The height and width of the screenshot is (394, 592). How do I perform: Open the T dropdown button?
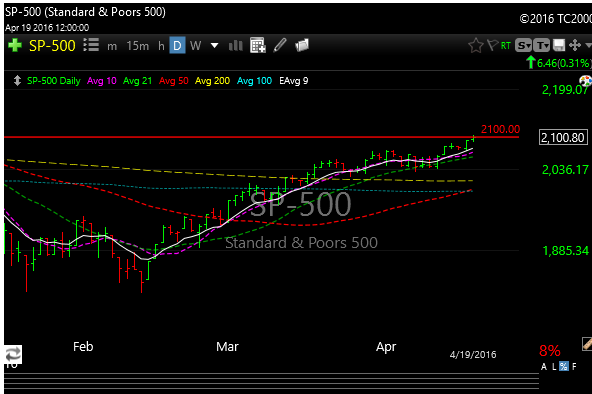[x=542, y=46]
